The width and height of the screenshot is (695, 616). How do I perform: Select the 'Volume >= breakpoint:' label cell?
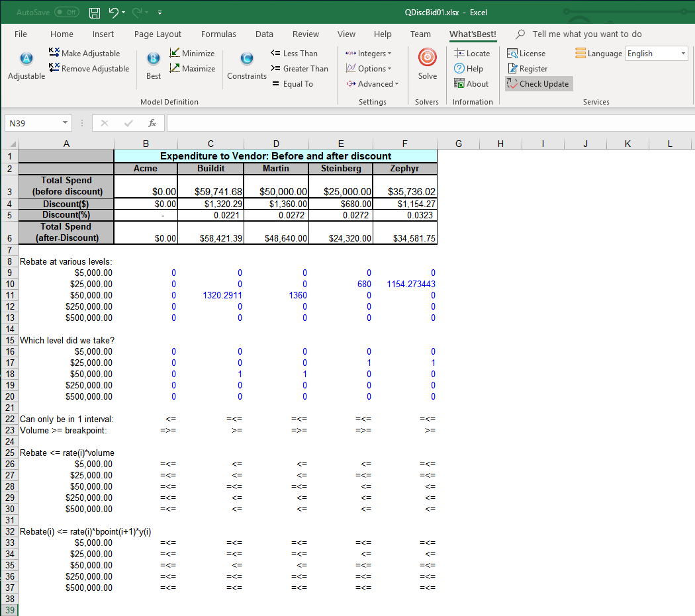click(66, 430)
